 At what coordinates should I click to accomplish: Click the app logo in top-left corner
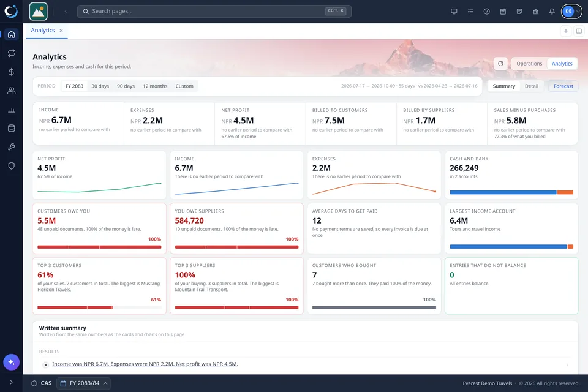(11, 11)
